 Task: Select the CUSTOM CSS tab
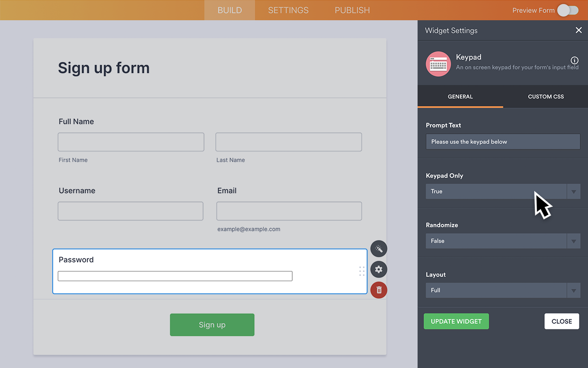coord(545,97)
